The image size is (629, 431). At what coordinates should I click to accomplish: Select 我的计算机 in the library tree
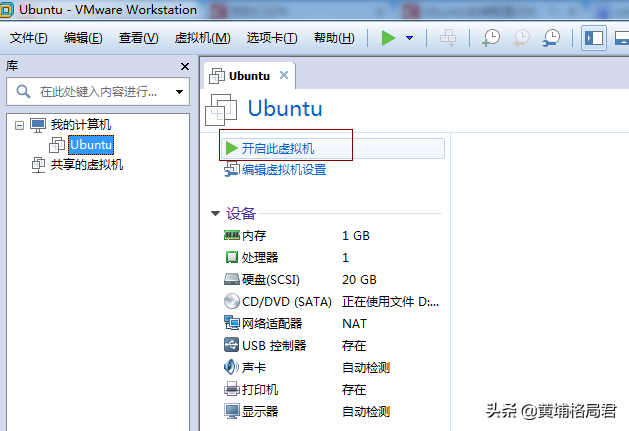click(81, 125)
